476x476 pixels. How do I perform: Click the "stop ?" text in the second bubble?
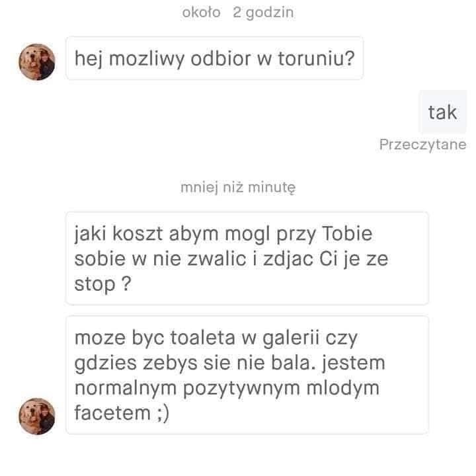[102, 284]
